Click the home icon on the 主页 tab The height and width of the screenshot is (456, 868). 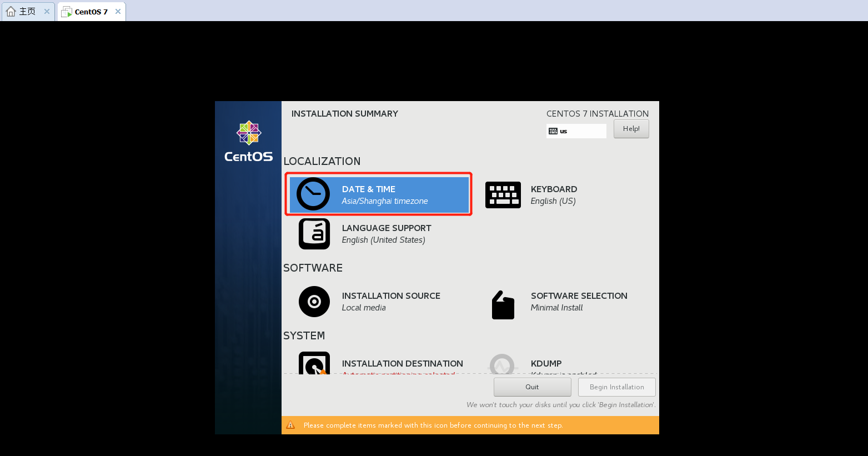(x=11, y=11)
